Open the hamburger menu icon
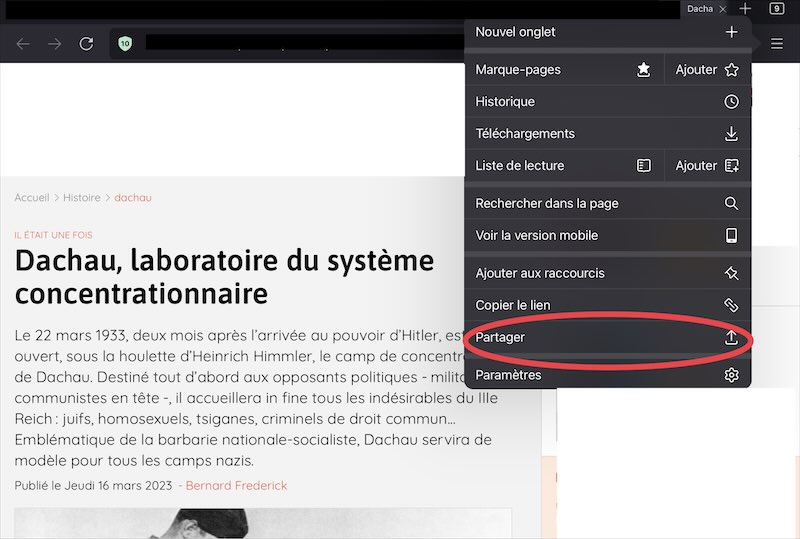 tap(777, 44)
